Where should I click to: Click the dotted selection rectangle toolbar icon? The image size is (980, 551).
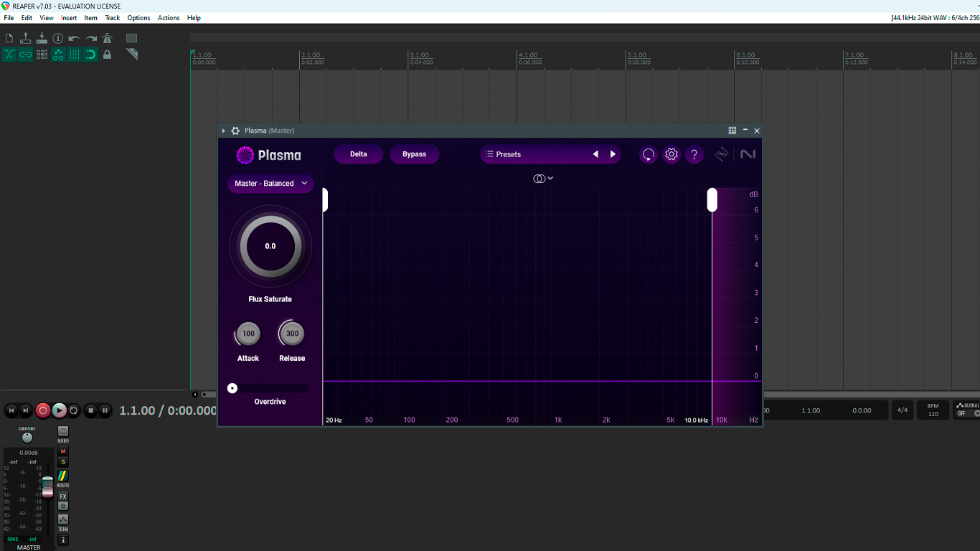click(x=132, y=38)
